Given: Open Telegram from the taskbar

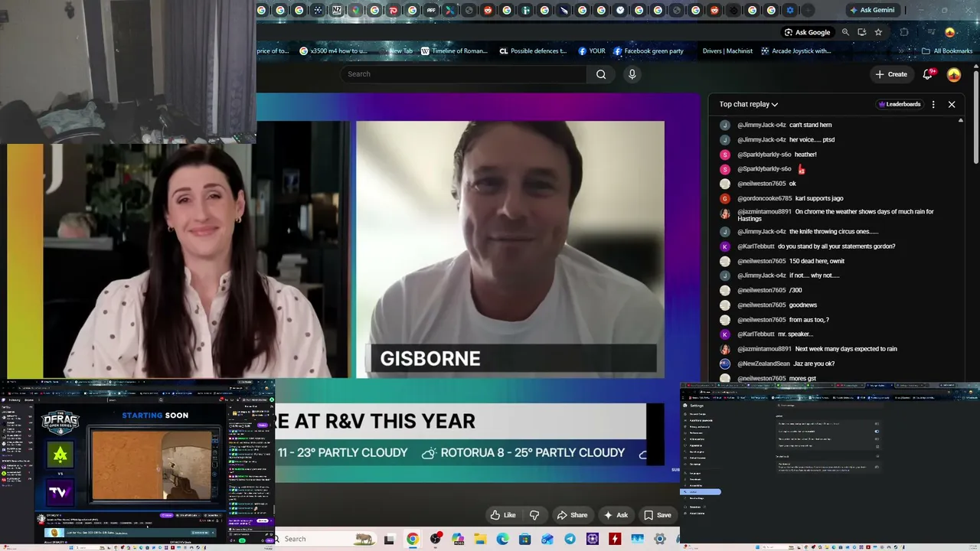Looking at the screenshot, I should pos(570,539).
